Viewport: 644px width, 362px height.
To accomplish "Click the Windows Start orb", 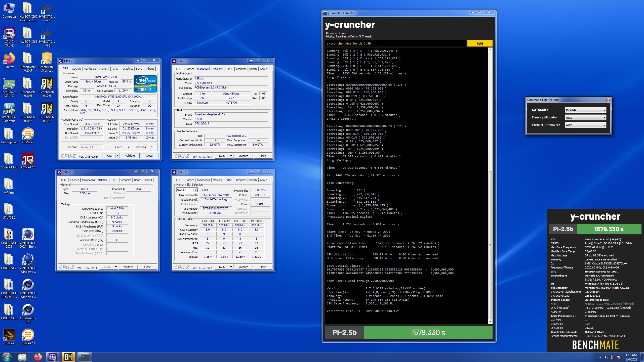I will coord(7,357).
